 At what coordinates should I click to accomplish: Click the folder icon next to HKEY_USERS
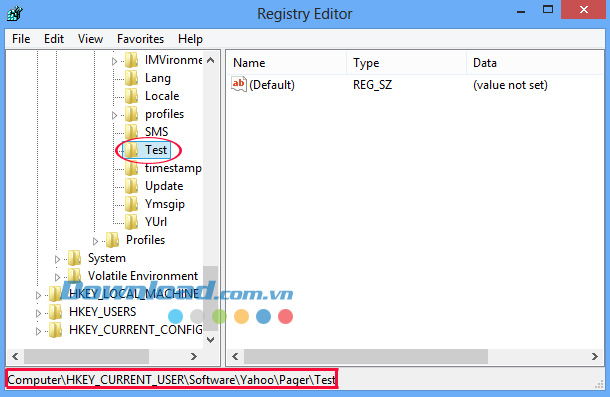pyautogui.click(x=55, y=312)
